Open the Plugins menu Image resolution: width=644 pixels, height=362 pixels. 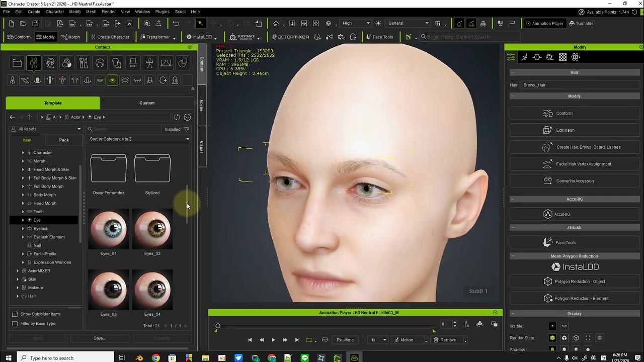click(162, 12)
